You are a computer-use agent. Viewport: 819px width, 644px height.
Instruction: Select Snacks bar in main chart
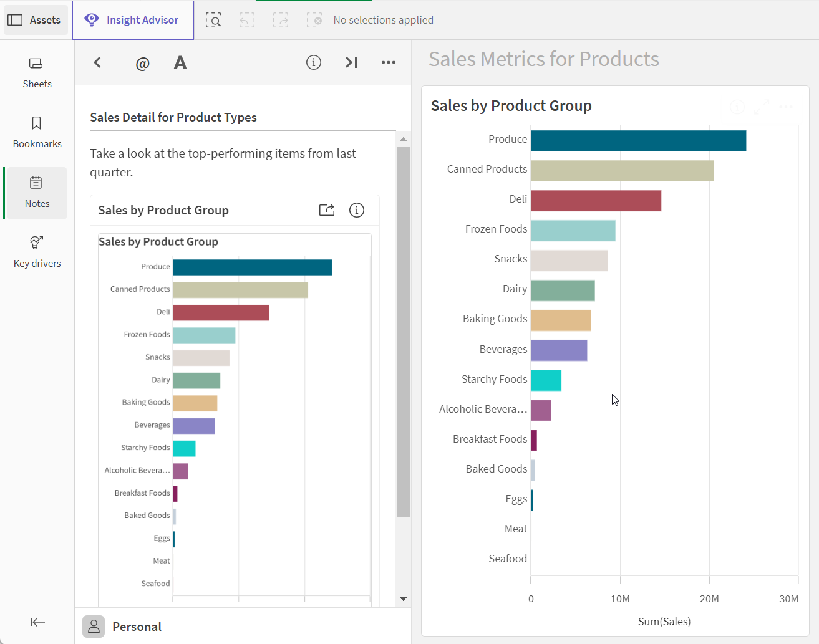[569, 261]
